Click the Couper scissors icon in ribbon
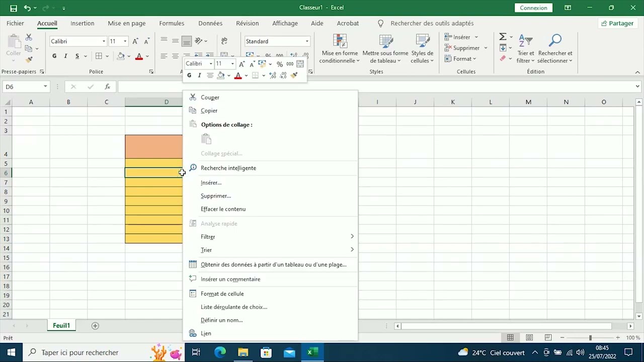This screenshot has height=362, width=644. (x=29, y=38)
